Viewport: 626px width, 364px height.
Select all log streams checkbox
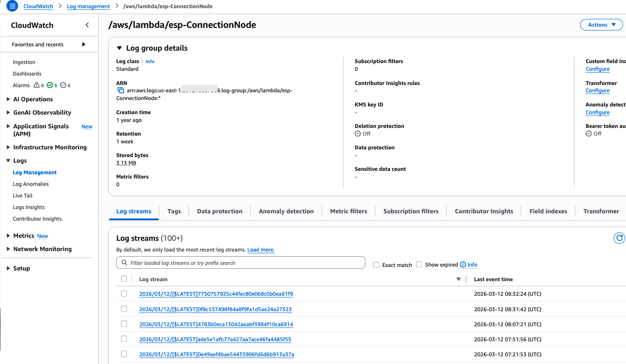pos(124,279)
